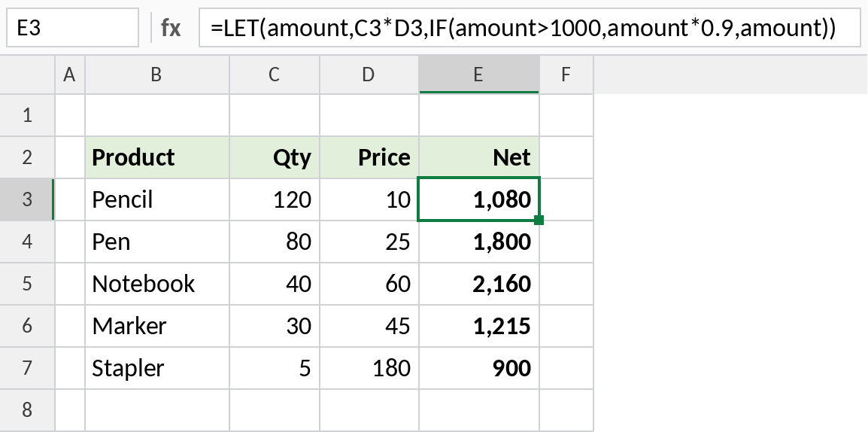
Task: Click the Product header cell
Action: coord(156,157)
